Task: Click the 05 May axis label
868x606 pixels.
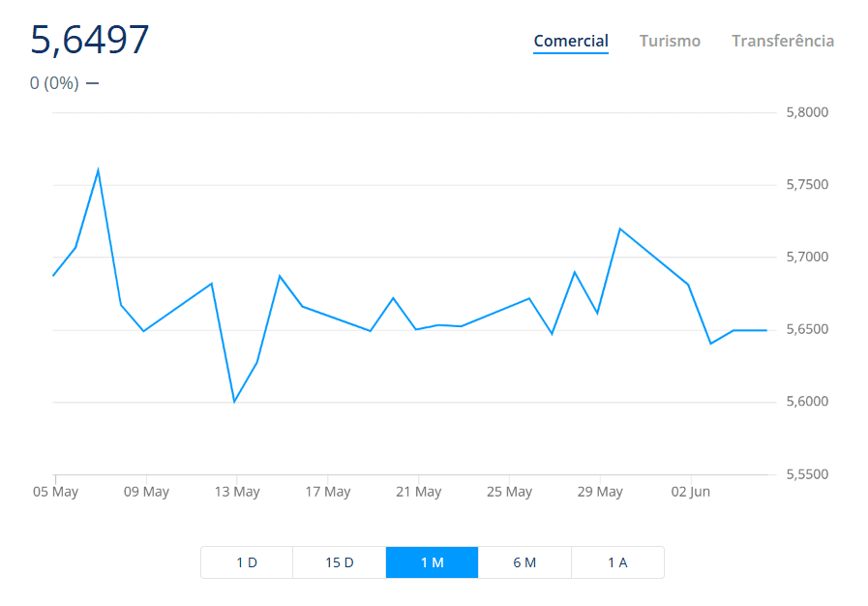Action: 55,492
